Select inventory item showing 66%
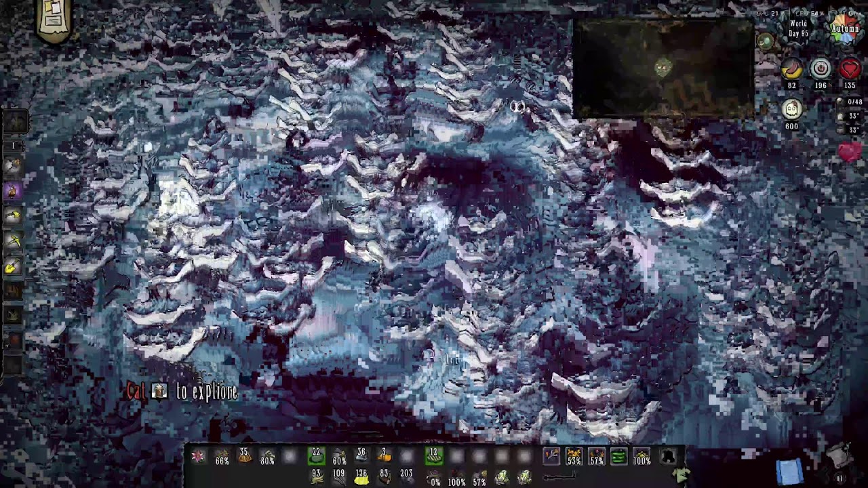Viewport: 868px width, 488px height. [222, 457]
